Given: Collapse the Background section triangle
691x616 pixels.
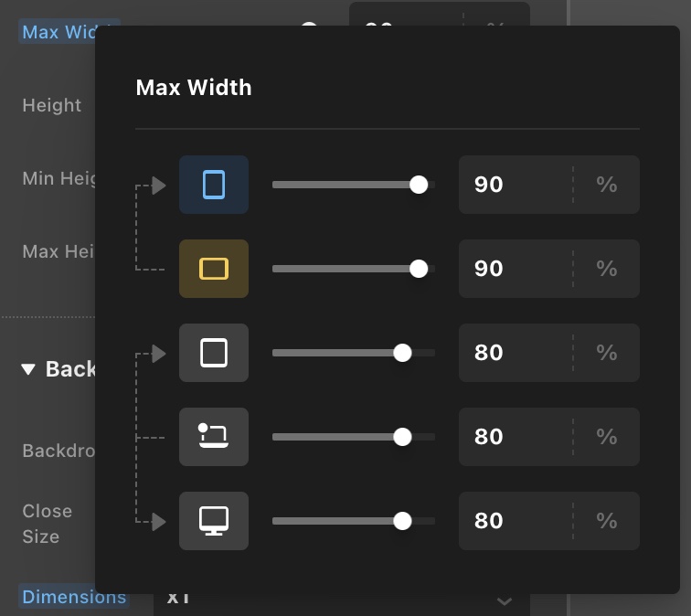Looking at the screenshot, I should coord(28,369).
